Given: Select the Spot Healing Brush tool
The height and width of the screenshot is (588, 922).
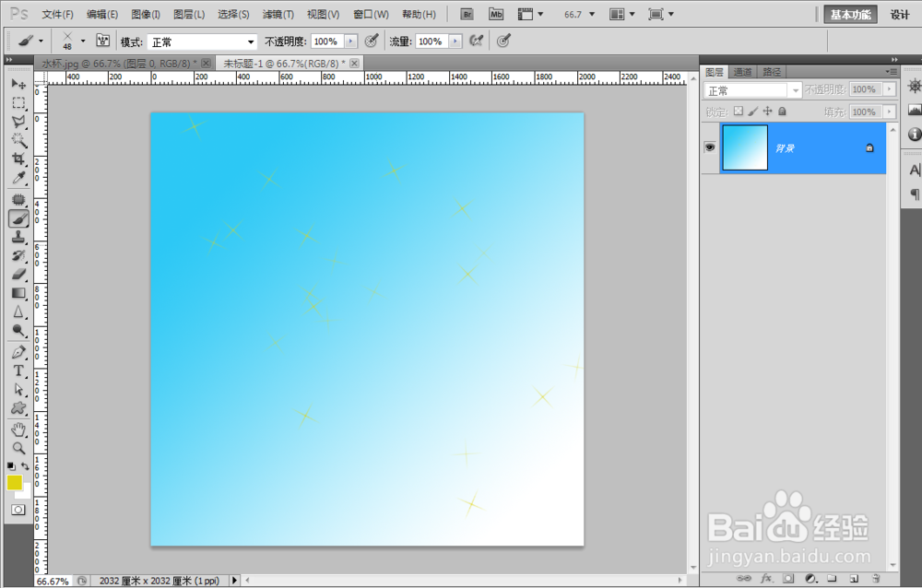Looking at the screenshot, I should [18, 200].
